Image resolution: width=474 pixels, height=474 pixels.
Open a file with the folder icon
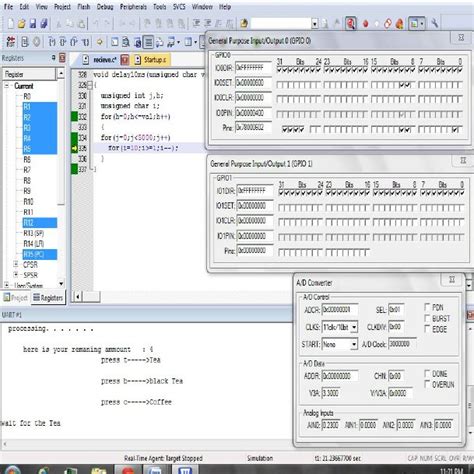(22, 23)
